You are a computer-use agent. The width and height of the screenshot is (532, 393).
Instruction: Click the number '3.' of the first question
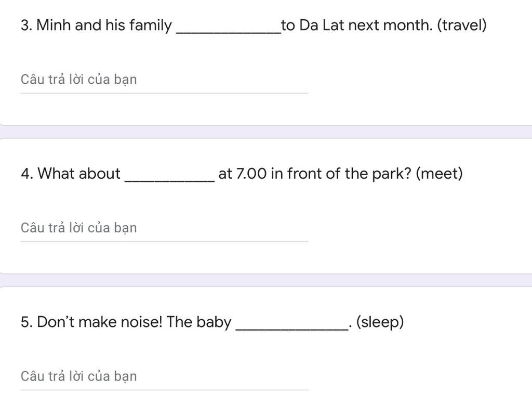[x=26, y=25]
